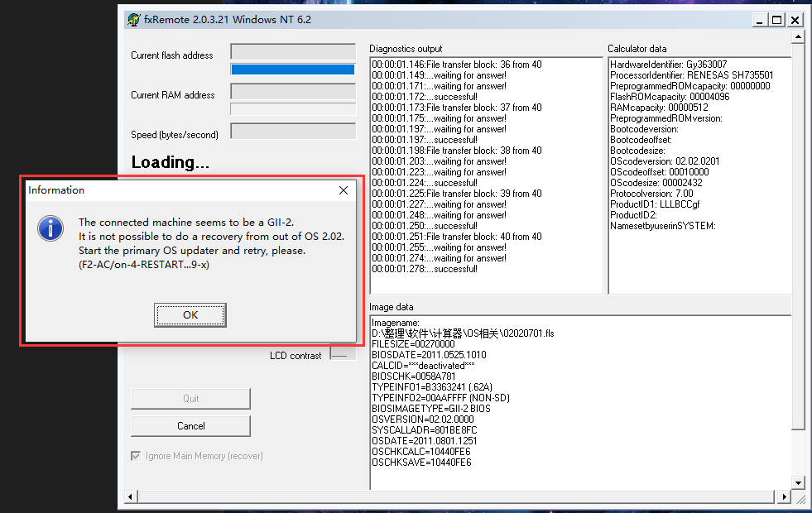This screenshot has height=513, width=812.
Task: Toggle Ignore Main Memory (recover) checkbox
Action: [x=136, y=456]
